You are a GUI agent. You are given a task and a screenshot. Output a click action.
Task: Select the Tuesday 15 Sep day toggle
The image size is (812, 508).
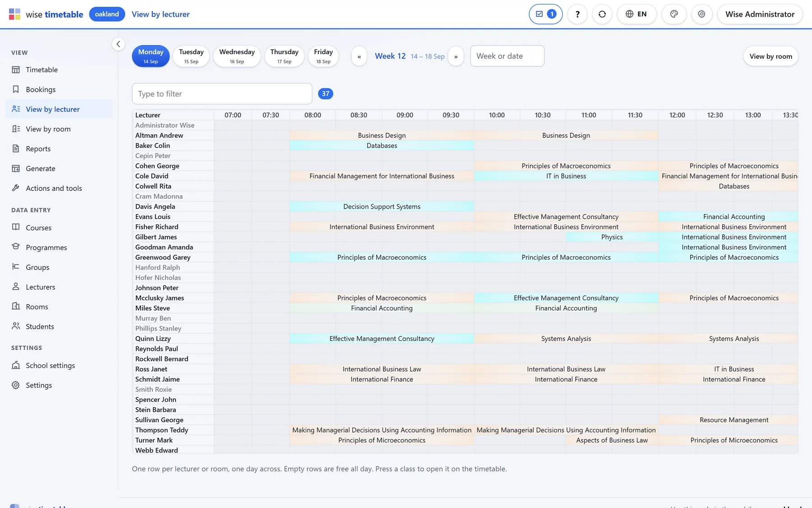click(x=191, y=56)
